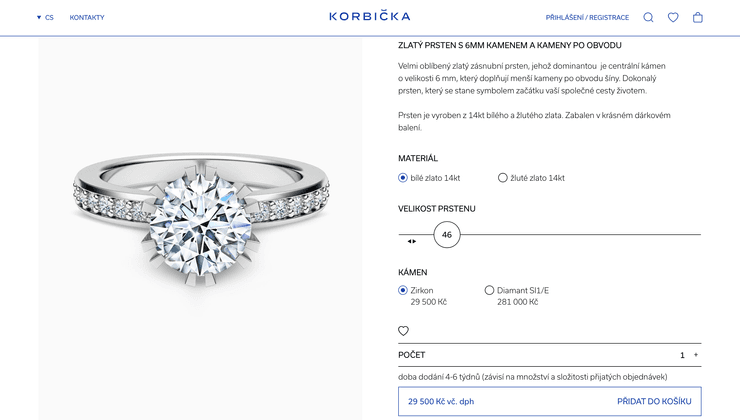Open the shopping bag cart icon
Viewport: 740px width, 420px height.
point(698,17)
